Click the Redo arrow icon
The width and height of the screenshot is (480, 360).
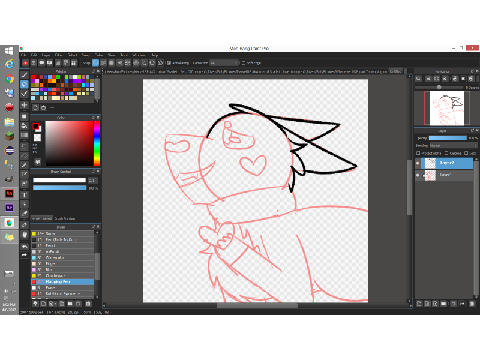[x=24, y=255]
